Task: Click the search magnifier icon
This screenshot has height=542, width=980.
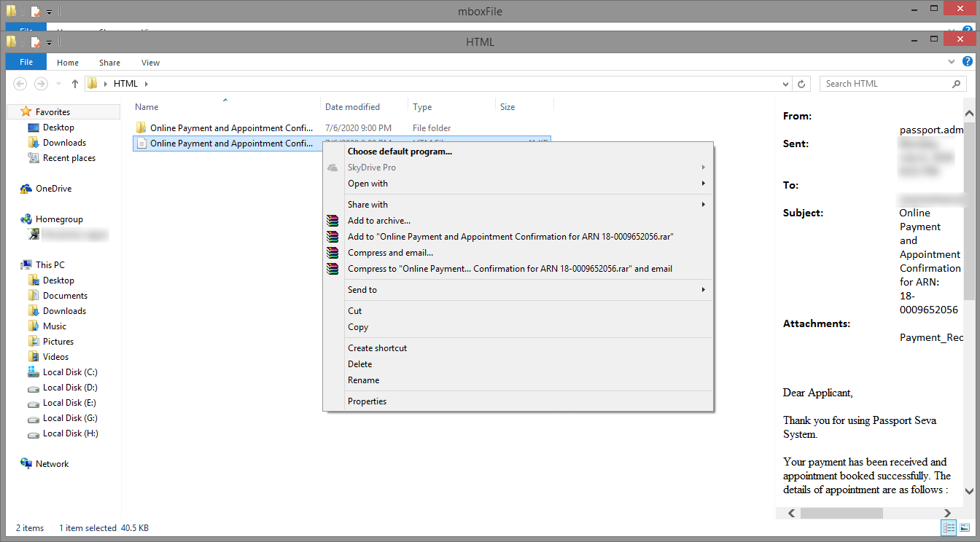Action: [x=955, y=83]
